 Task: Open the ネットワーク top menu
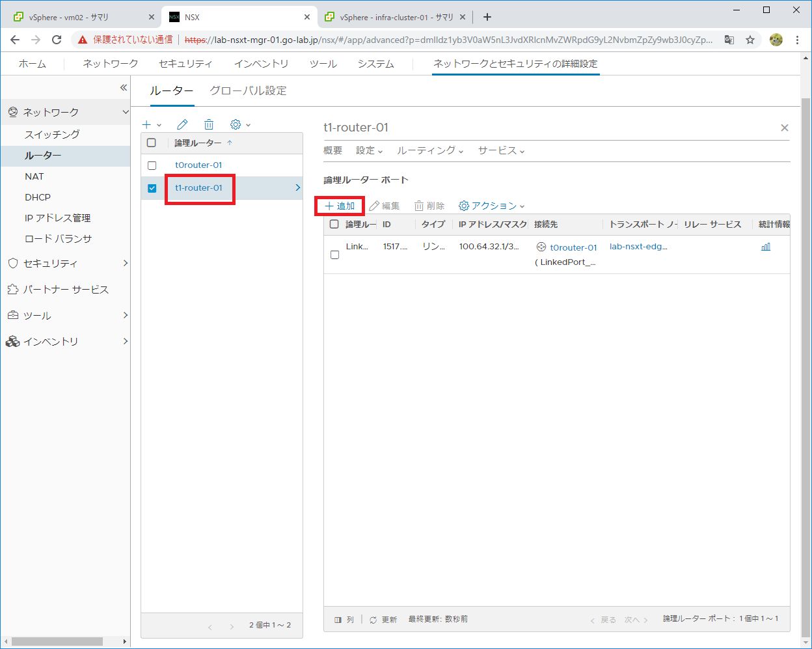(x=111, y=64)
